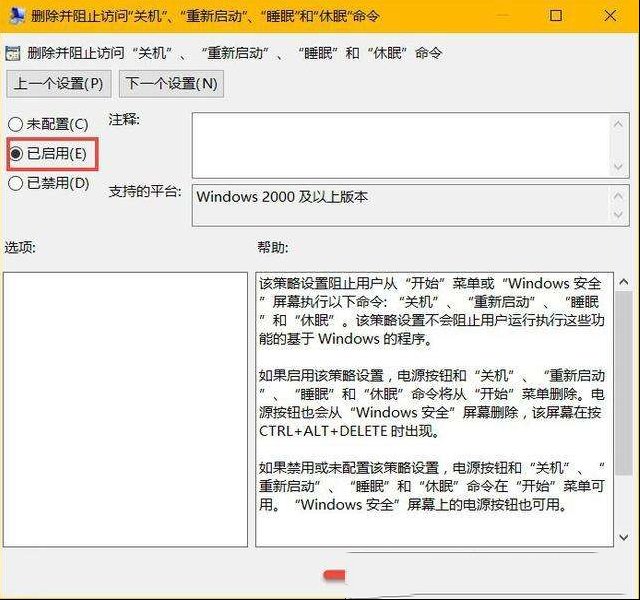Click the empty 选项 options panel

[125, 409]
